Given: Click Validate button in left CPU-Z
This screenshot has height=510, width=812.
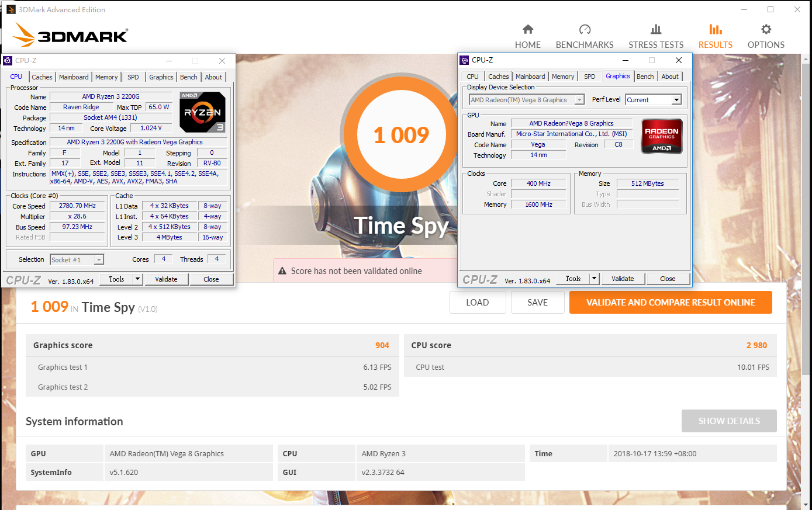Looking at the screenshot, I should tap(166, 279).
